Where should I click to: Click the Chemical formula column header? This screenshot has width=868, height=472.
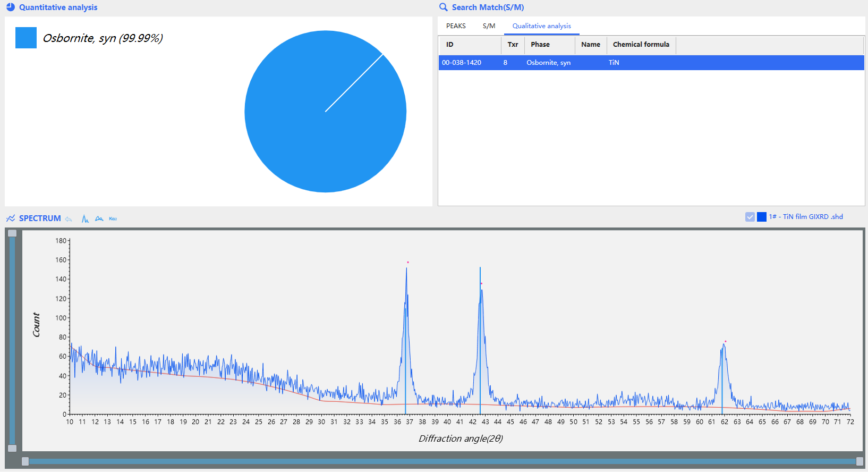641,45
